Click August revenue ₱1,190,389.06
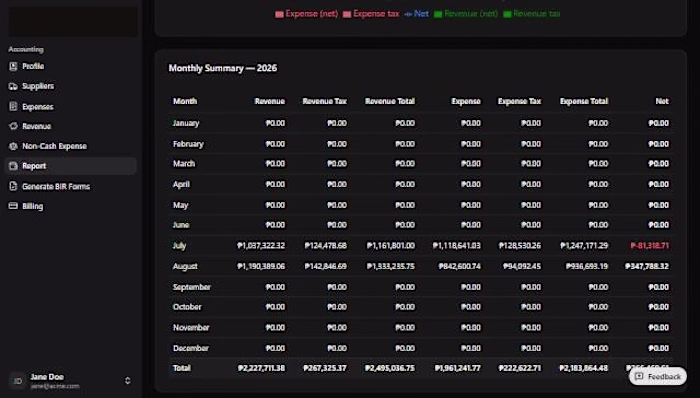The width and height of the screenshot is (700, 398). (261, 266)
